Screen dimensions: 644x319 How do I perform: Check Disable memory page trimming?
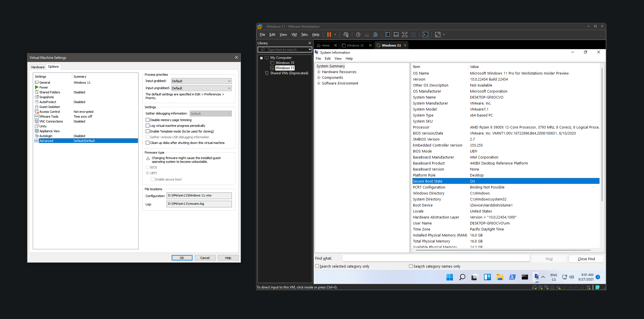click(147, 120)
